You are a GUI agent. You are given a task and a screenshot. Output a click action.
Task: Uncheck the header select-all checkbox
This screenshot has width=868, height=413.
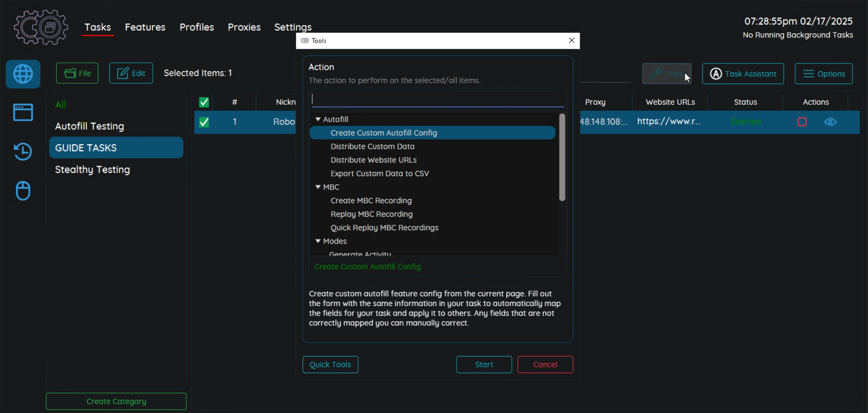[204, 102]
